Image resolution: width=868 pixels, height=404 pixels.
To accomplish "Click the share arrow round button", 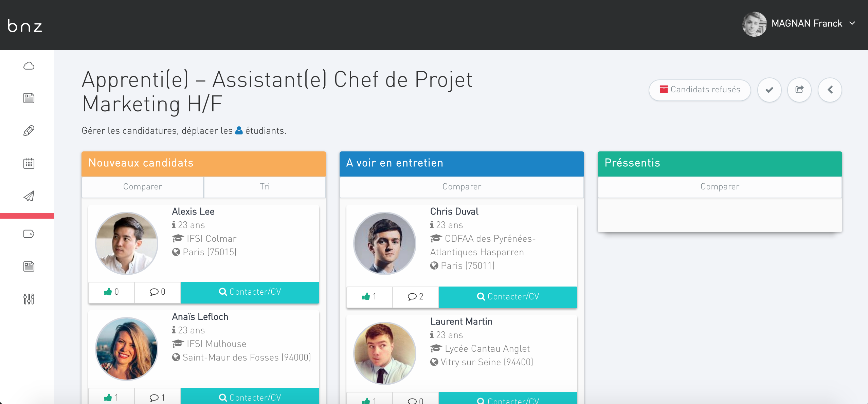I will [x=799, y=90].
